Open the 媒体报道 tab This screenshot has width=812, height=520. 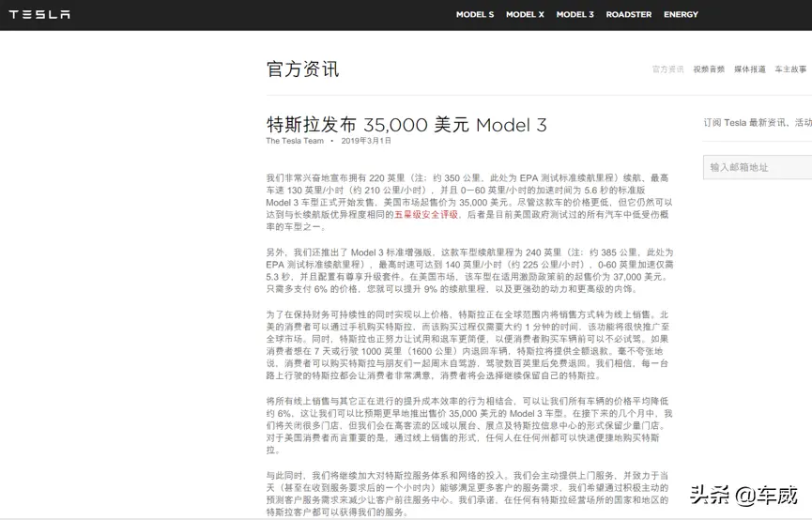tap(750, 69)
